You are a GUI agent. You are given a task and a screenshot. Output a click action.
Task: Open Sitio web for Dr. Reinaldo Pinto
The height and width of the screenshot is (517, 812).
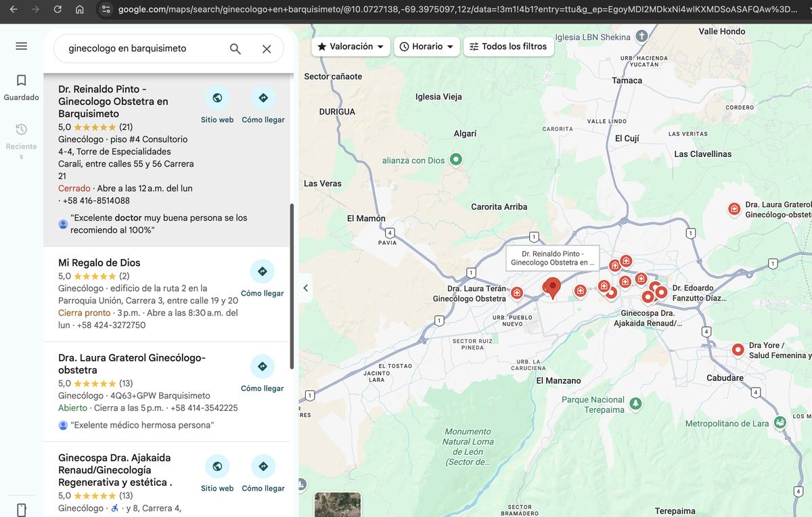[x=217, y=105]
